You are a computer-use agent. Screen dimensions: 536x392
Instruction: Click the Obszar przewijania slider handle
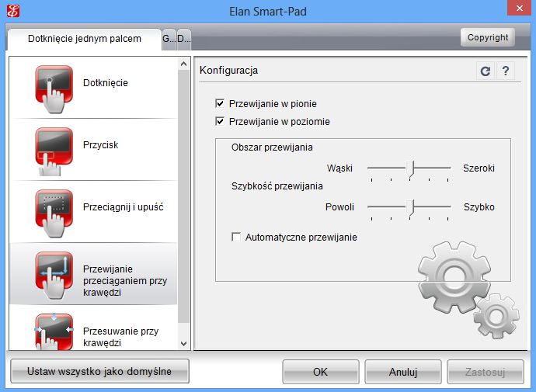[410, 169]
